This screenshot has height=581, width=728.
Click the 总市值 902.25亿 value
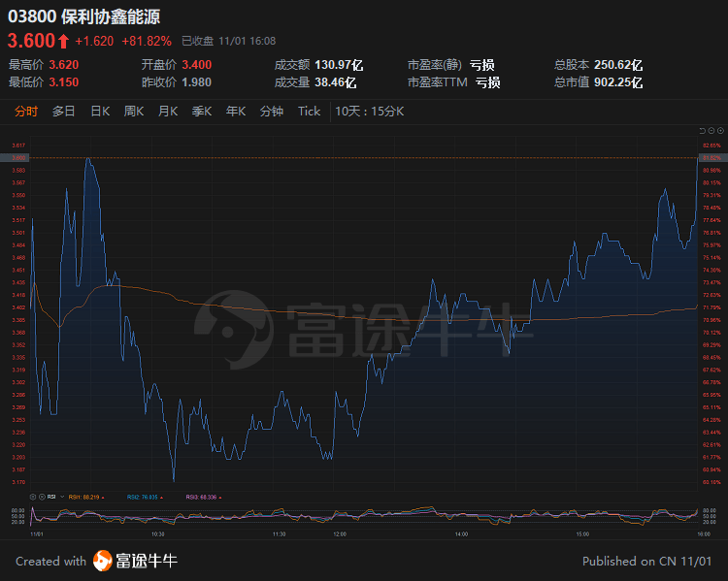tap(618, 82)
